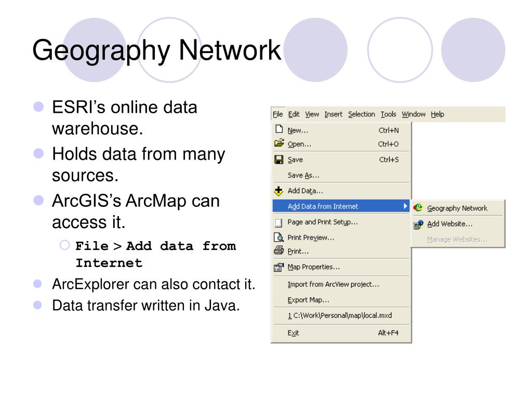Click the slide title Geography Network
The image size is (532, 399).
click(x=157, y=50)
